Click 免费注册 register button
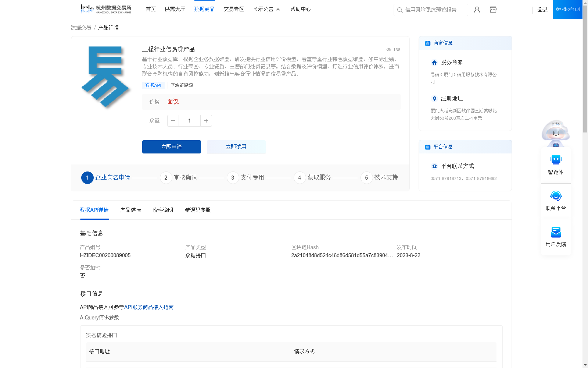 click(568, 10)
